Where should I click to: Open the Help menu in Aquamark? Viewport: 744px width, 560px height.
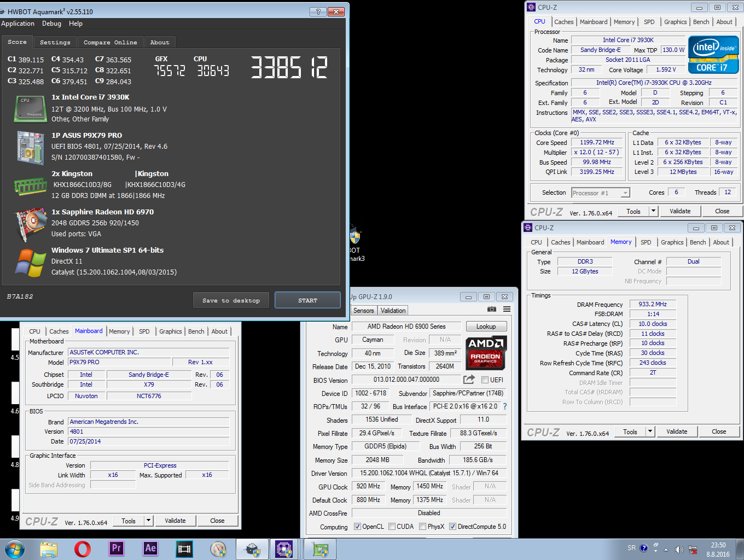tap(75, 24)
